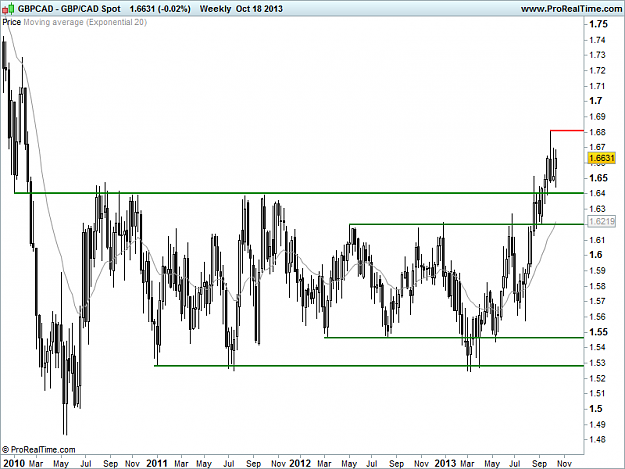
Task: Click the Weekly timeframe label
Action: (215, 9)
